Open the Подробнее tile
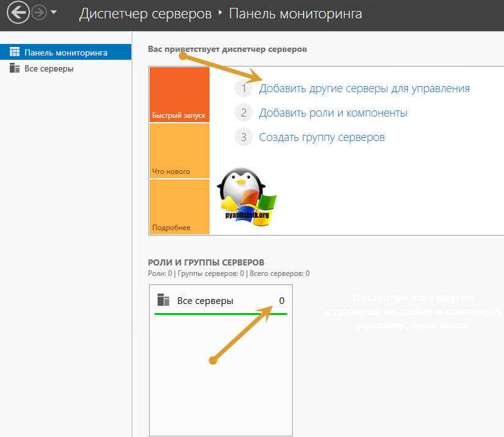 point(179,207)
